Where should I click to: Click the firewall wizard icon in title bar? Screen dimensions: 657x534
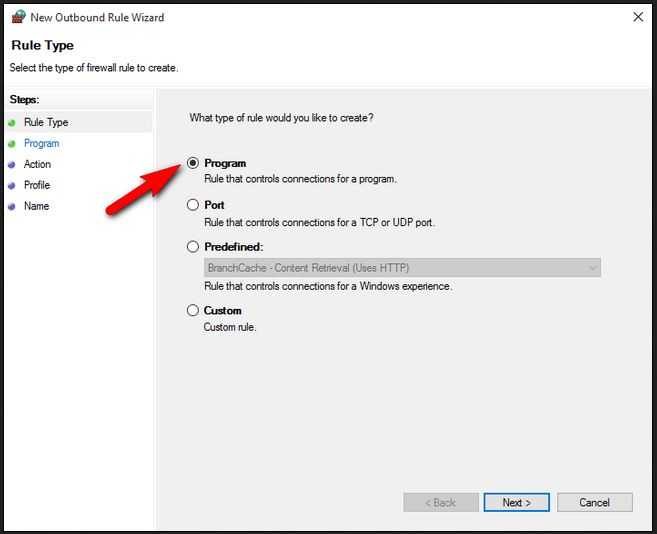pyautogui.click(x=18, y=17)
